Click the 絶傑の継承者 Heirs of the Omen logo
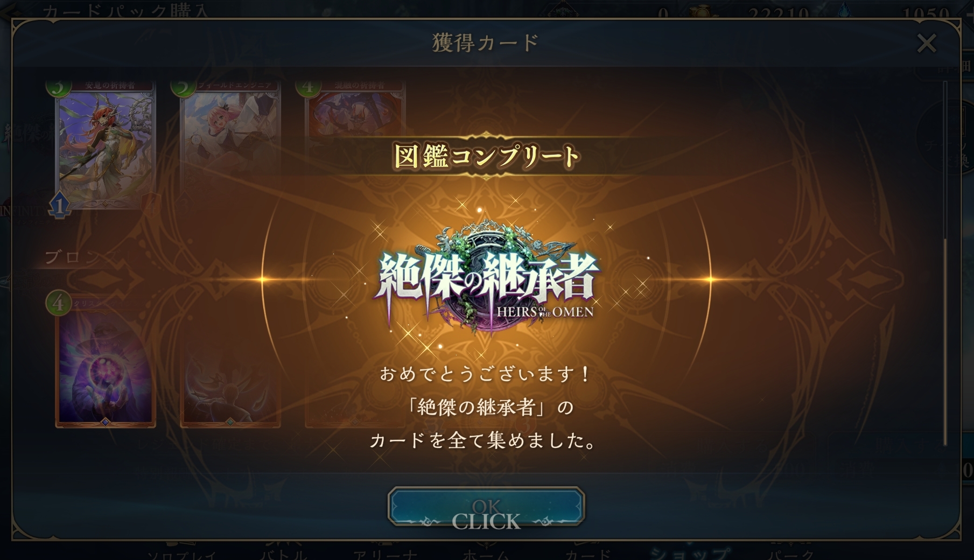 487,277
